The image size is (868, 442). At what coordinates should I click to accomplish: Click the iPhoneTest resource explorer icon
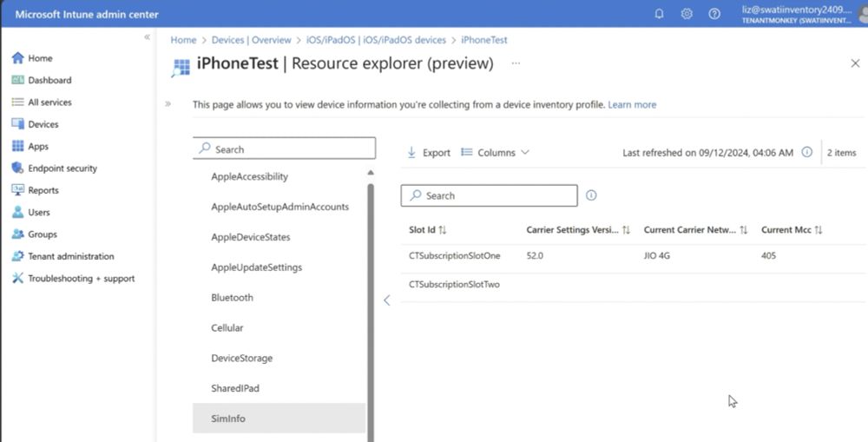181,67
